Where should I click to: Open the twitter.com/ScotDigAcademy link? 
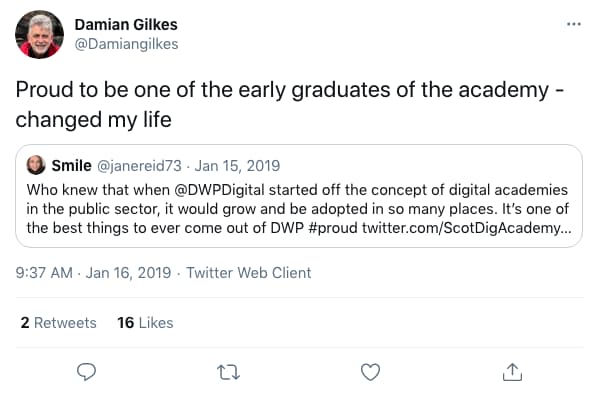[466, 228]
